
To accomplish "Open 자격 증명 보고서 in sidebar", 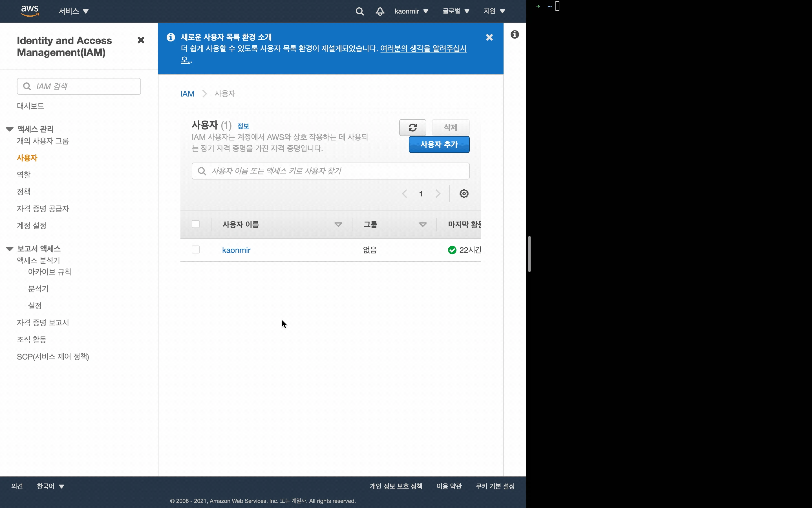I will point(43,323).
